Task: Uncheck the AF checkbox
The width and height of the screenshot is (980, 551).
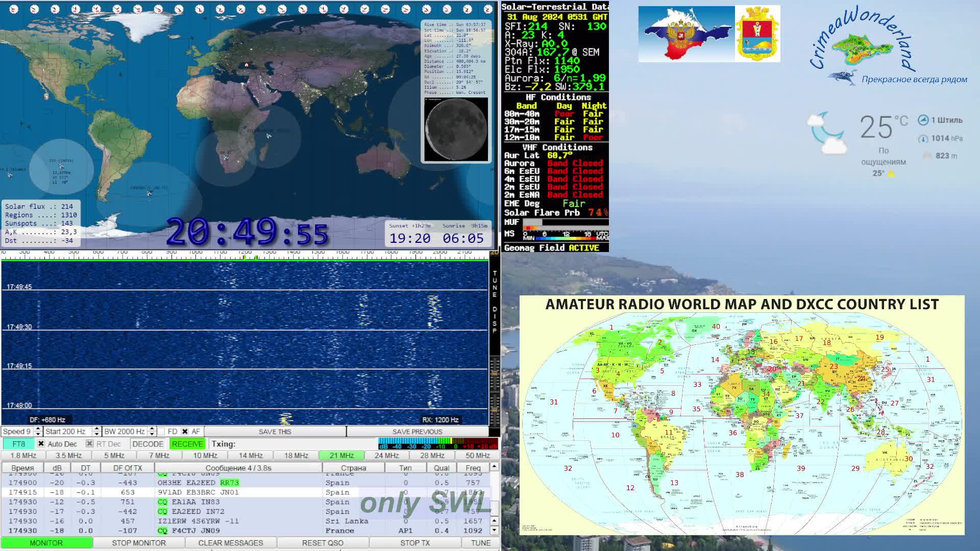Action: (x=185, y=432)
